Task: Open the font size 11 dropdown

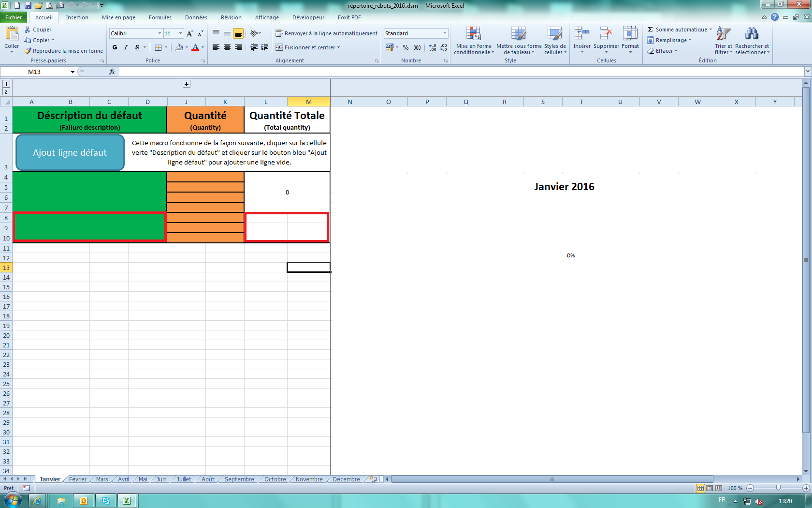Action: coord(181,33)
